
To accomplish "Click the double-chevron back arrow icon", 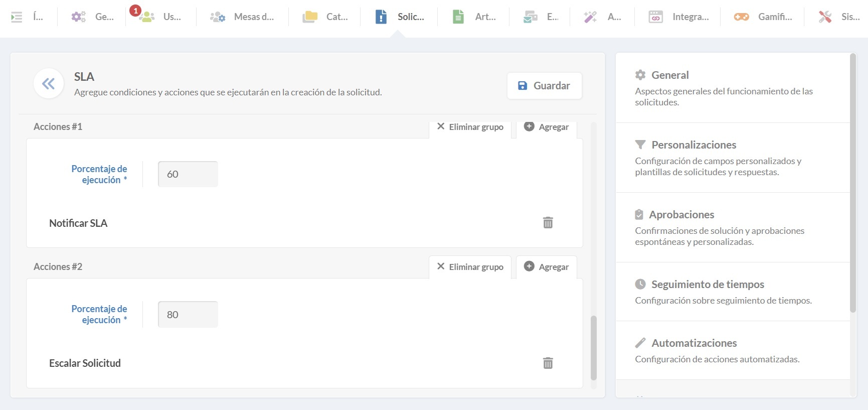I will tap(49, 84).
